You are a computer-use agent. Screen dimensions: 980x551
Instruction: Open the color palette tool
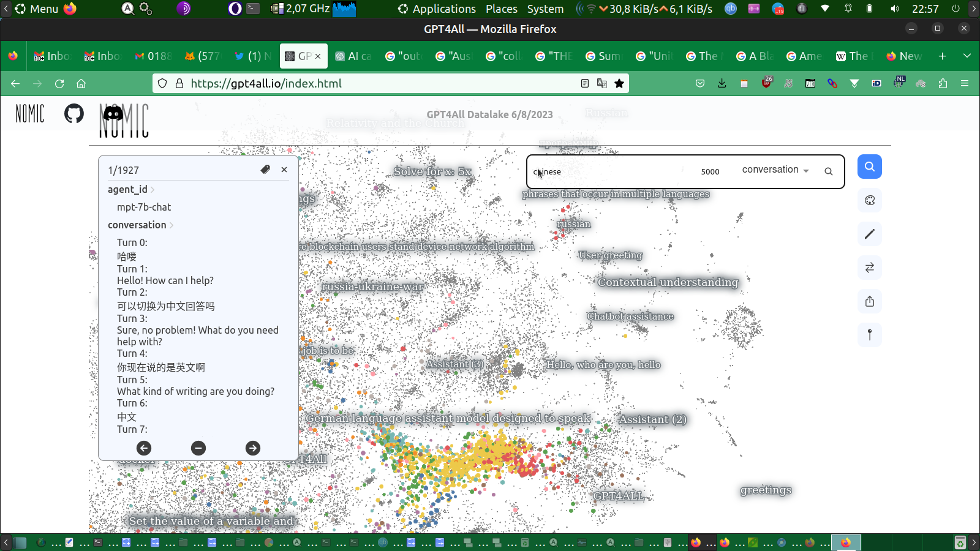tap(869, 200)
